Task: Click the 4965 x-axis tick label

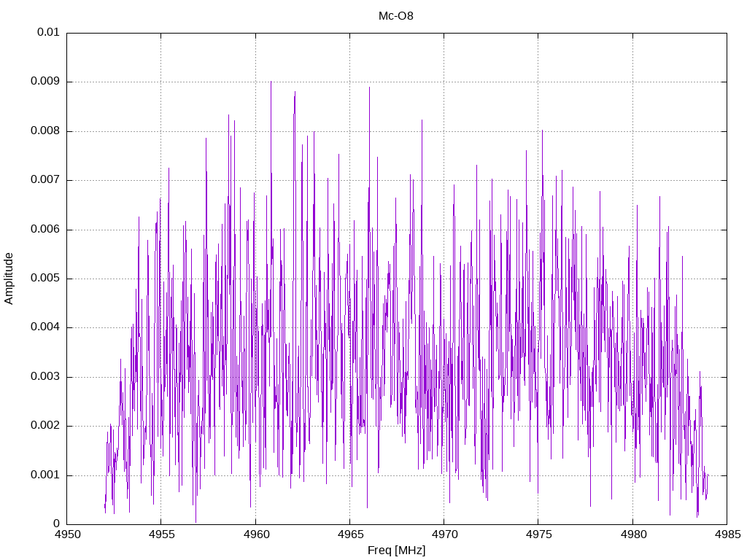Action: pos(350,534)
